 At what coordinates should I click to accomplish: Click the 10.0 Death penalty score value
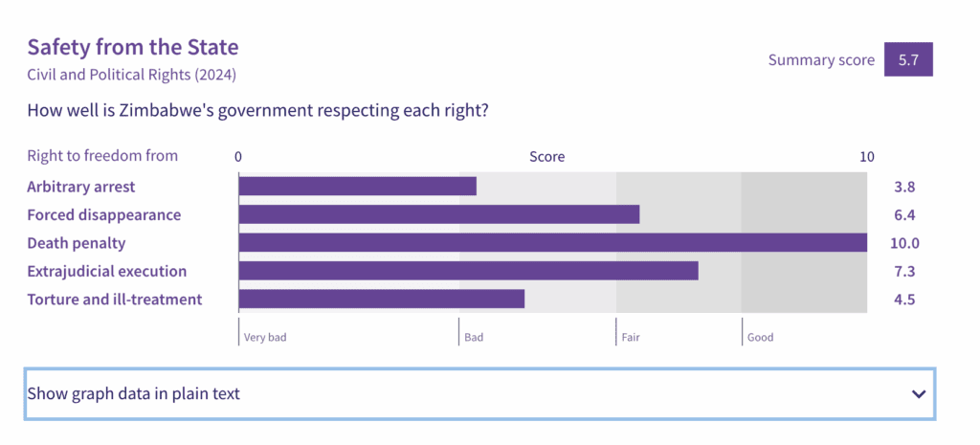tap(904, 243)
